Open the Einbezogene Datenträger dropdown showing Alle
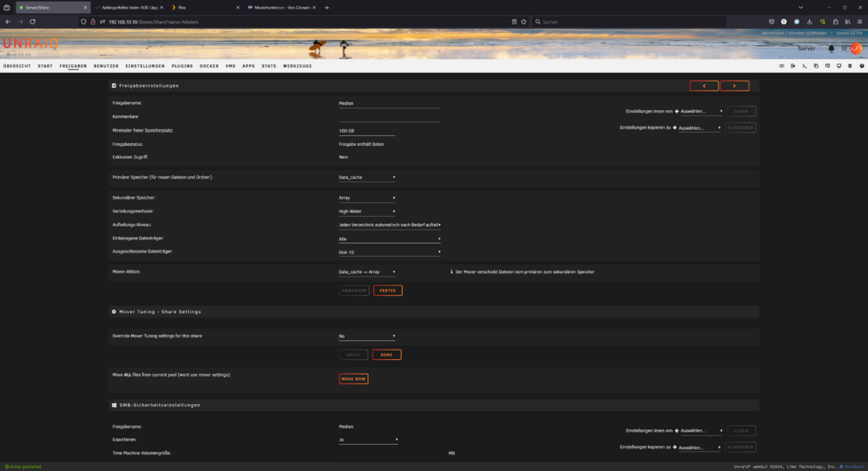This screenshot has width=868, height=471. (x=390, y=239)
